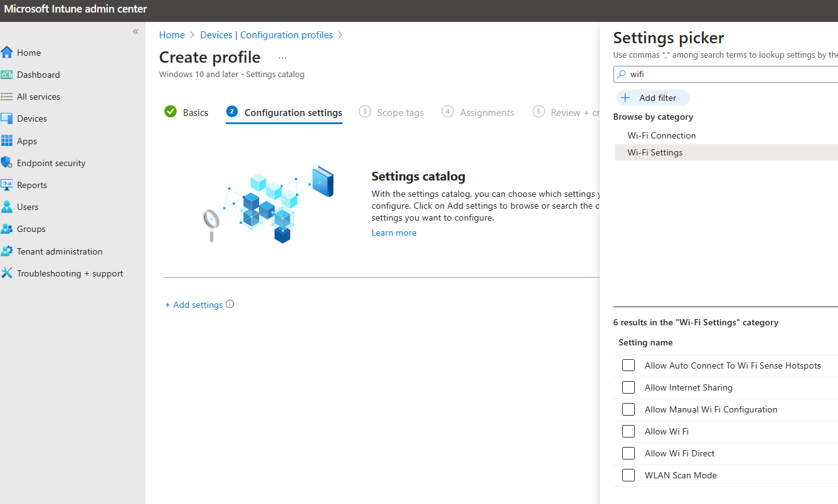Click the Allow Wi Fi Direct setting name
Image resolution: width=838 pixels, height=504 pixels.
(x=679, y=453)
